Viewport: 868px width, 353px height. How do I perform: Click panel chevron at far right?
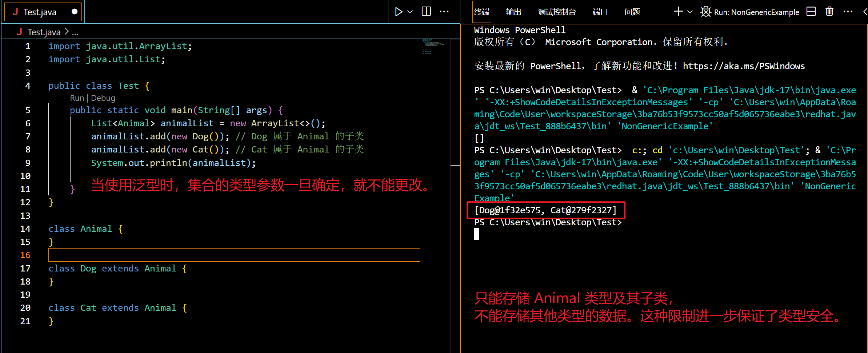[x=865, y=12]
